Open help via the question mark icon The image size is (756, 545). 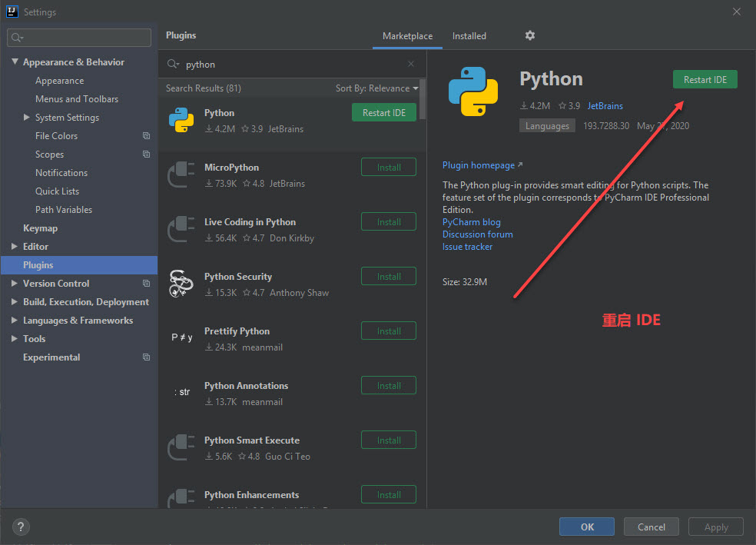[x=20, y=527]
